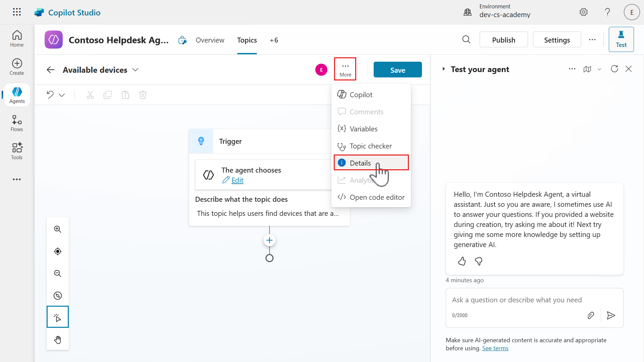Viewport: 644px width, 362px height.
Task: Select the Tools icon in sidebar
Action: click(x=16, y=150)
